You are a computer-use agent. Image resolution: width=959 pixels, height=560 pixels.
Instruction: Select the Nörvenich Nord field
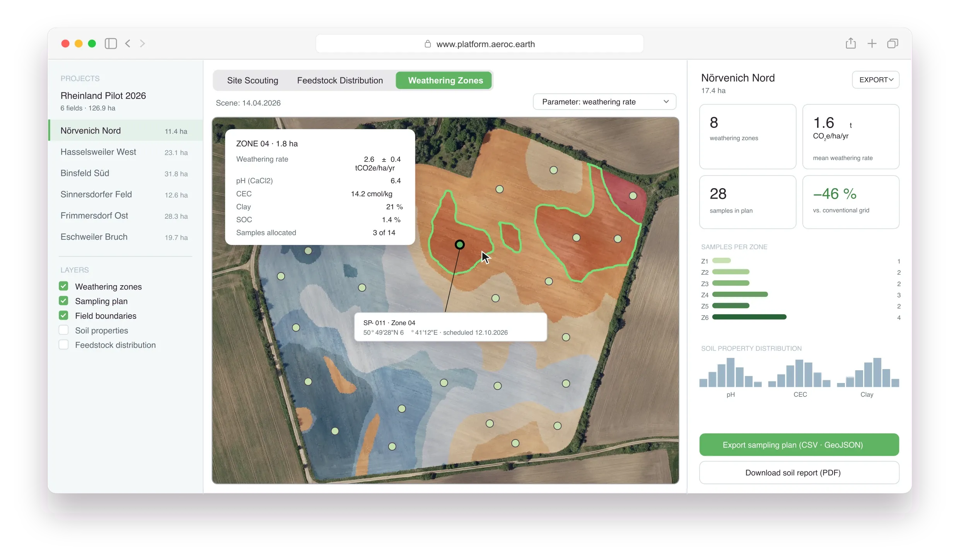pos(126,131)
